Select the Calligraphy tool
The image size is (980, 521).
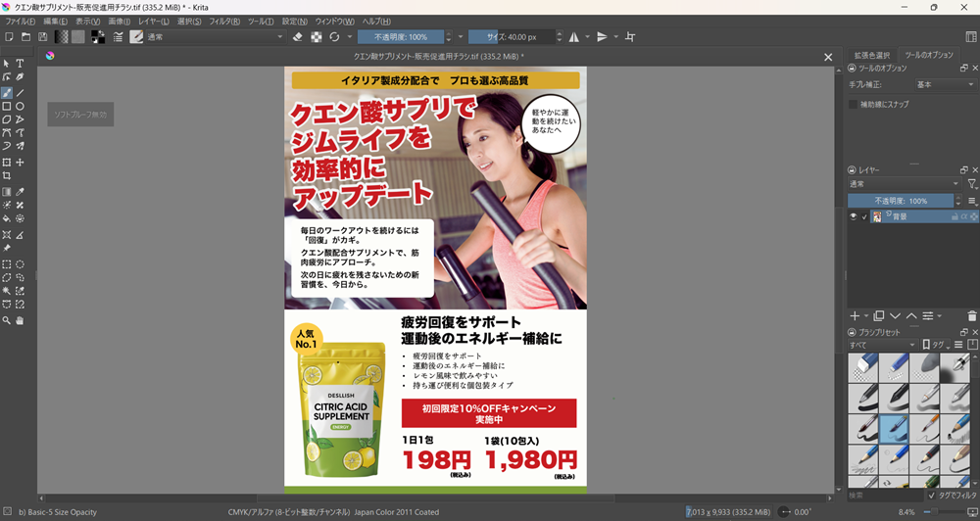click(x=20, y=76)
